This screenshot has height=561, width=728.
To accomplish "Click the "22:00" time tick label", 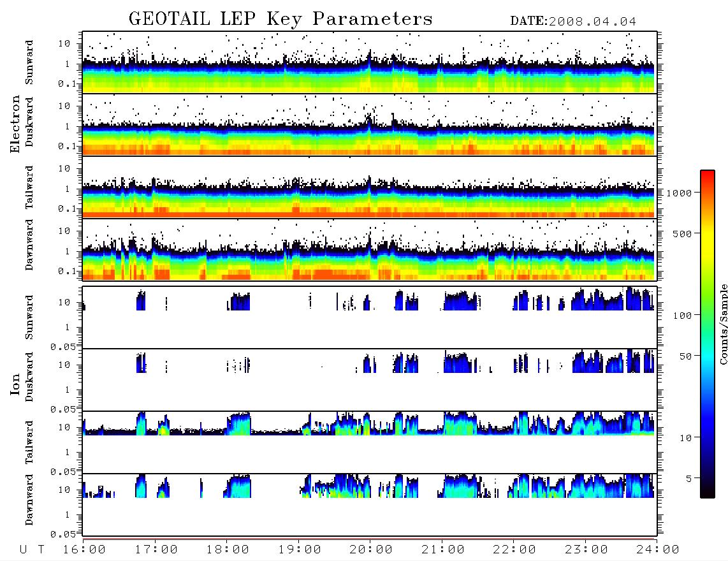I will (515, 550).
